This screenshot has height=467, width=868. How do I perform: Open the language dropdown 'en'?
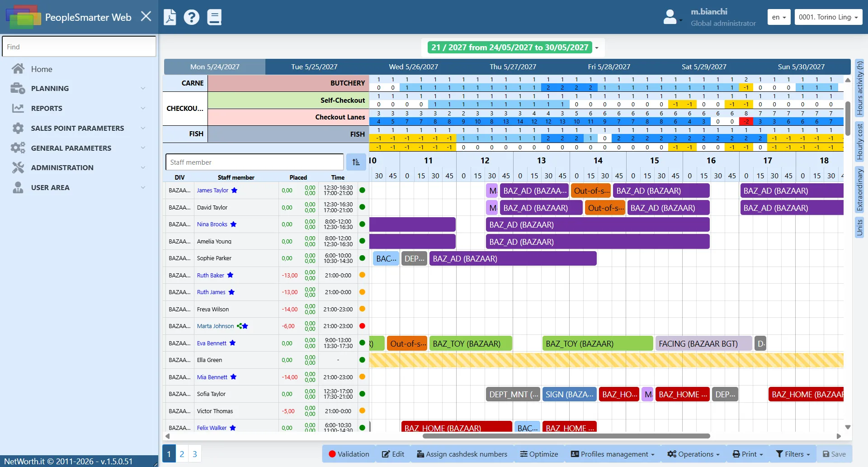click(x=778, y=17)
